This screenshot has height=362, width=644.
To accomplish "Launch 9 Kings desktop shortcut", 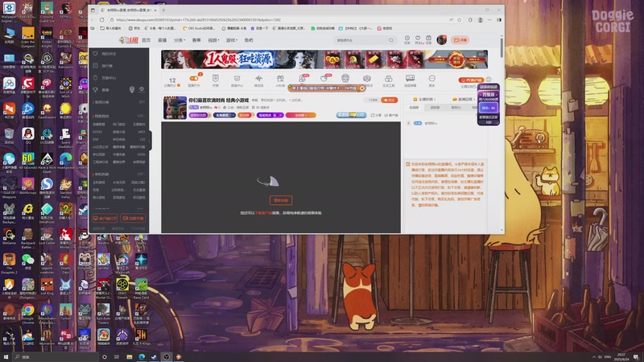I will click(141, 337).
